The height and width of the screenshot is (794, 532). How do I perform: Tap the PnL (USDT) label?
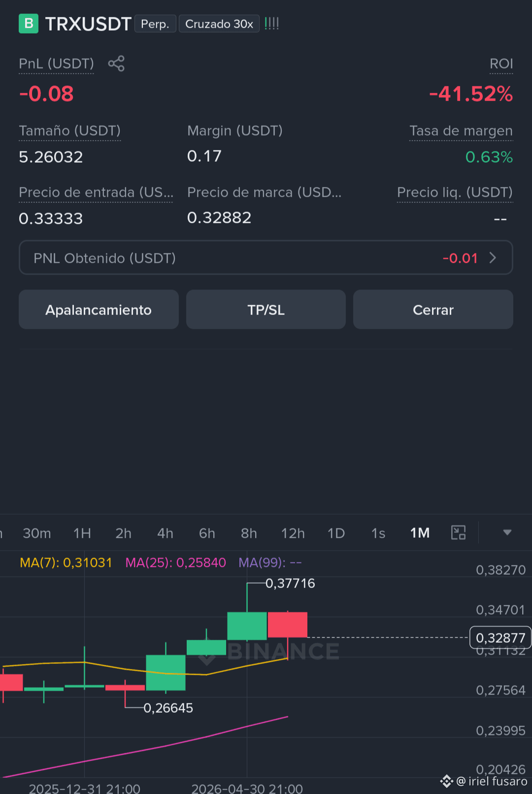pos(56,64)
